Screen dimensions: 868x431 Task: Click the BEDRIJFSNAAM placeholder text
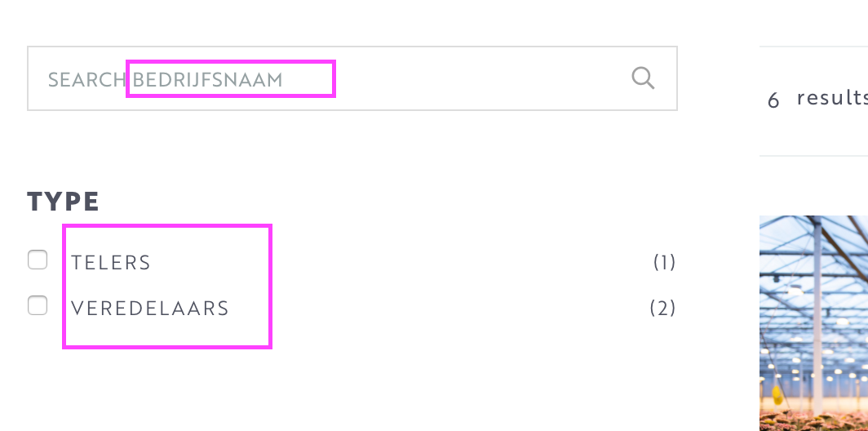(208, 80)
